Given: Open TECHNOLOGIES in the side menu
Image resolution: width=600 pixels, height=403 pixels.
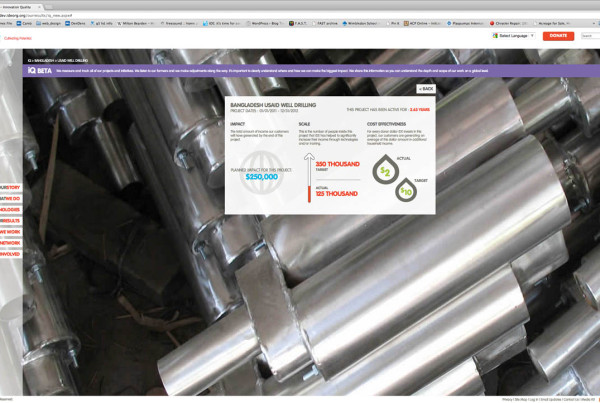Looking at the screenshot, I should [x=10, y=210].
